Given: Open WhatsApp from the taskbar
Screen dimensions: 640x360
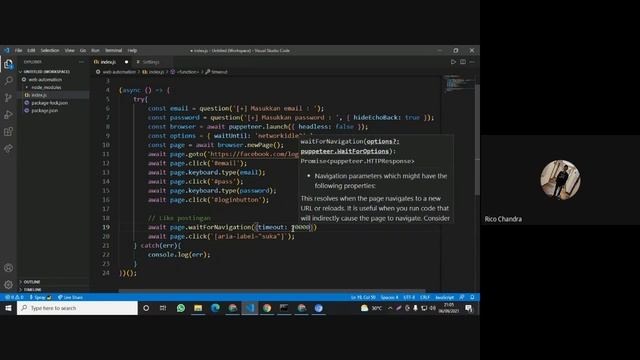Looking at the screenshot, I should 181,308.
